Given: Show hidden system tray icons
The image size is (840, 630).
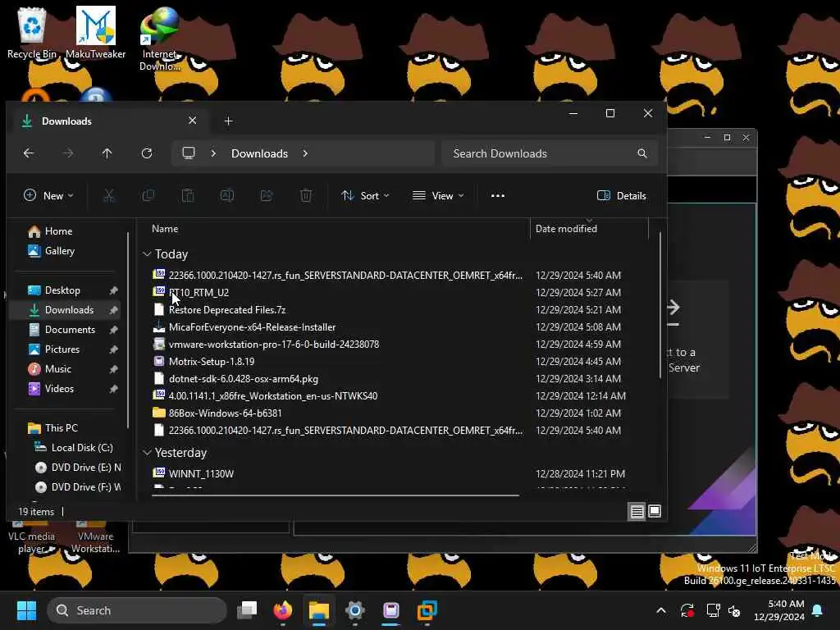Looking at the screenshot, I should 661,610.
